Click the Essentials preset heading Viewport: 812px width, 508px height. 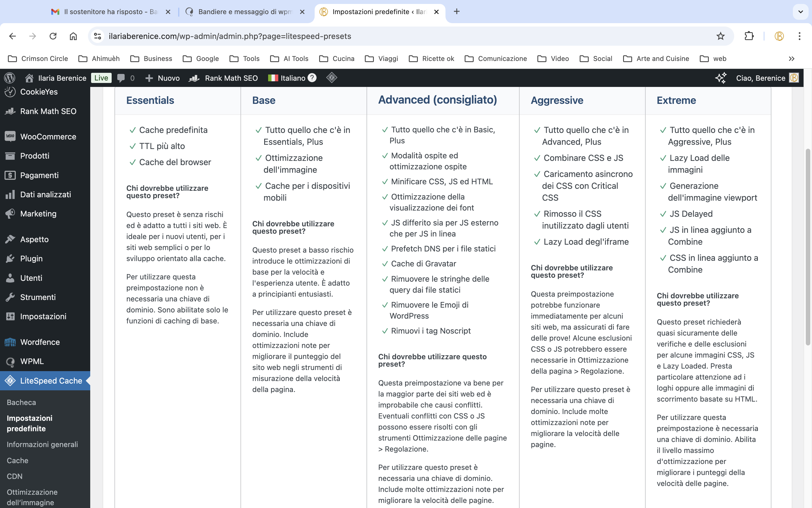pos(150,100)
